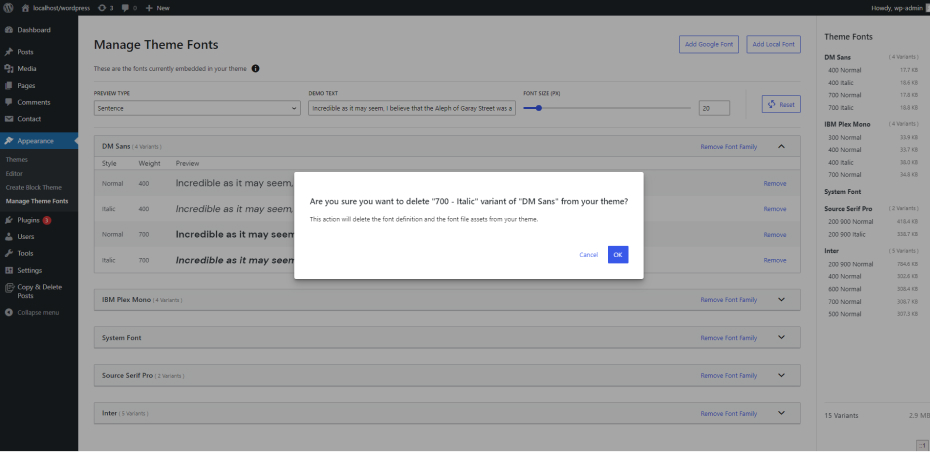Click the Tools wrench icon
Viewport: 930px width, 452px height.
pyautogui.click(x=9, y=253)
